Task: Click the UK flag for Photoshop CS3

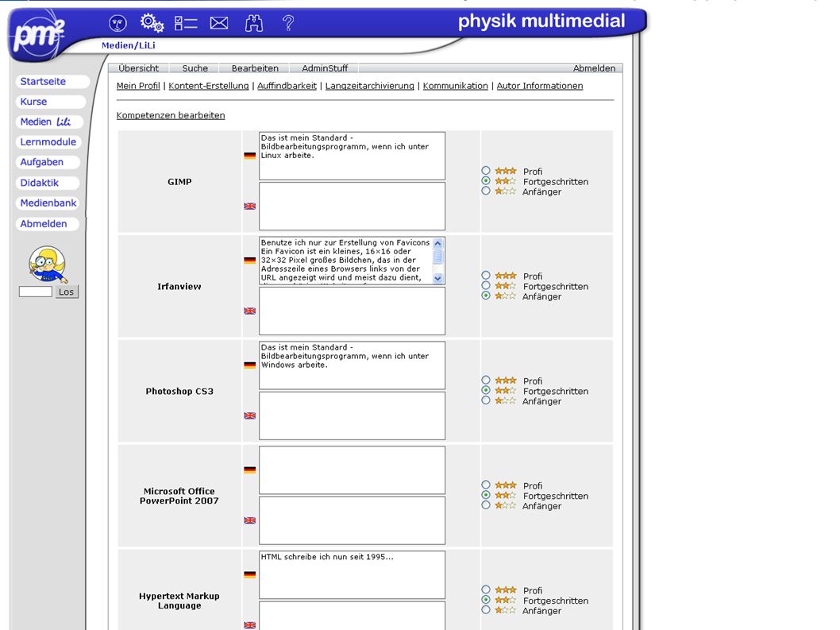Action: pos(249,415)
